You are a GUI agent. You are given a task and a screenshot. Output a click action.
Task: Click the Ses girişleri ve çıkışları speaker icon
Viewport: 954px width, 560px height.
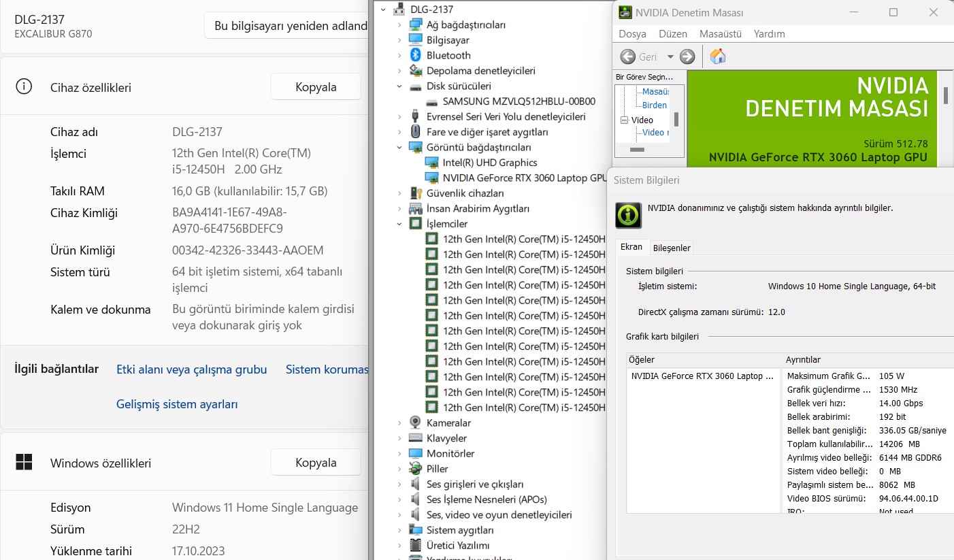tap(416, 484)
